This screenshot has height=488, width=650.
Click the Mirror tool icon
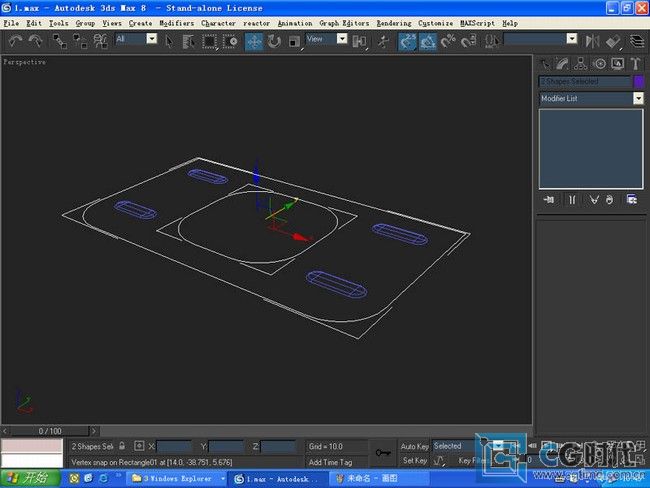pos(592,41)
